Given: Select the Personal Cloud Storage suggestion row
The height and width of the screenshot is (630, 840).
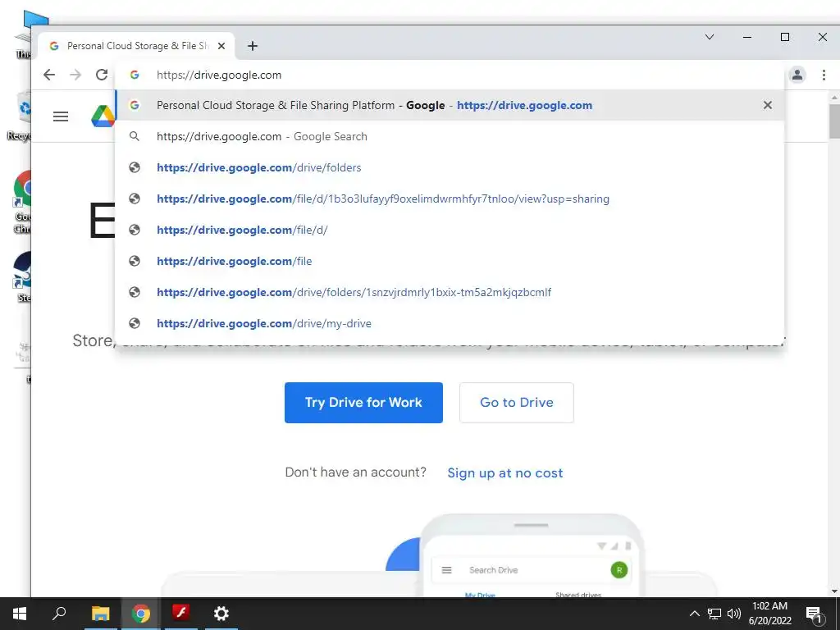Looking at the screenshot, I should 450,106.
